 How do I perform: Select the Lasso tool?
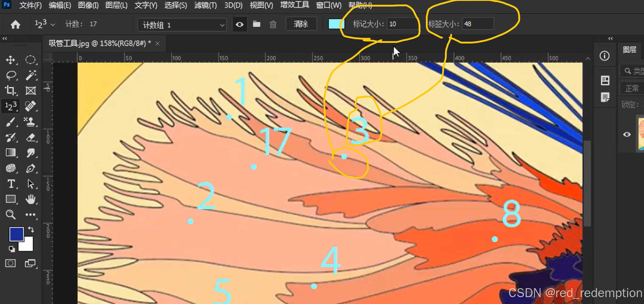(11, 75)
